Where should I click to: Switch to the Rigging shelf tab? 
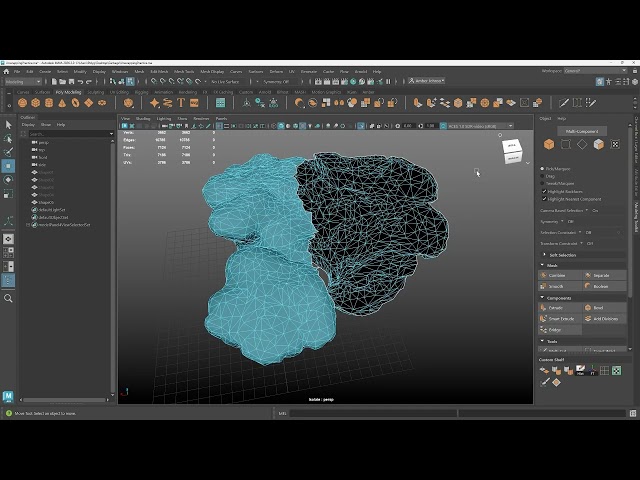pos(141,92)
